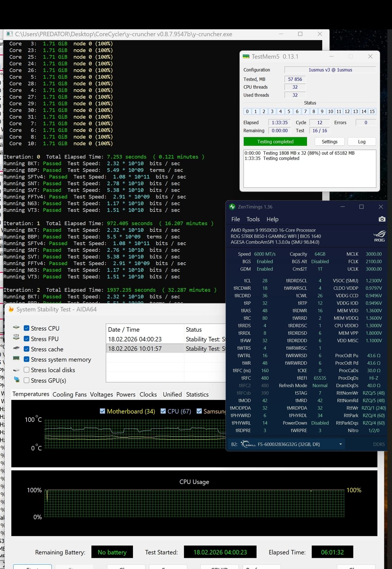
Task: Click the Stress GPU(s) monitor icon
Action: coord(17,380)
